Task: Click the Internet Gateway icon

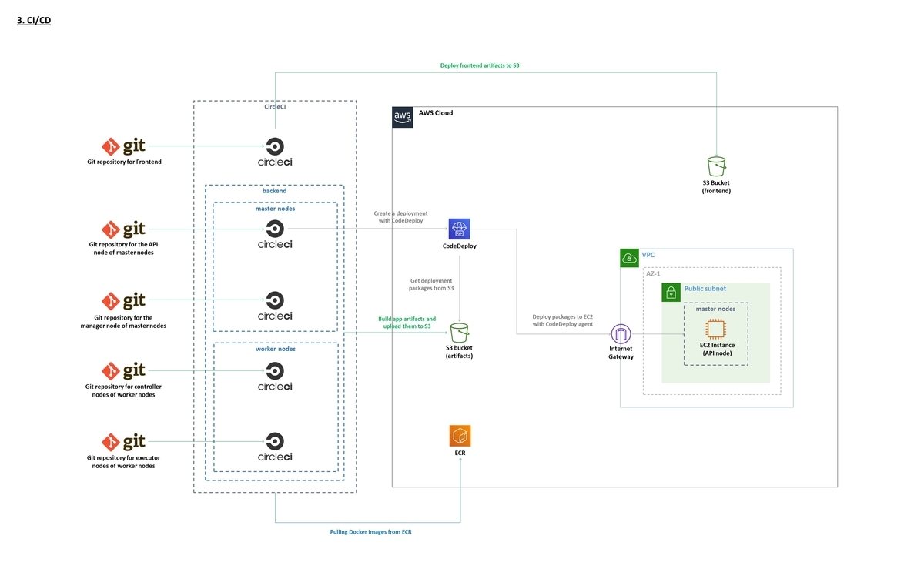Action: (x=621, y=334)
